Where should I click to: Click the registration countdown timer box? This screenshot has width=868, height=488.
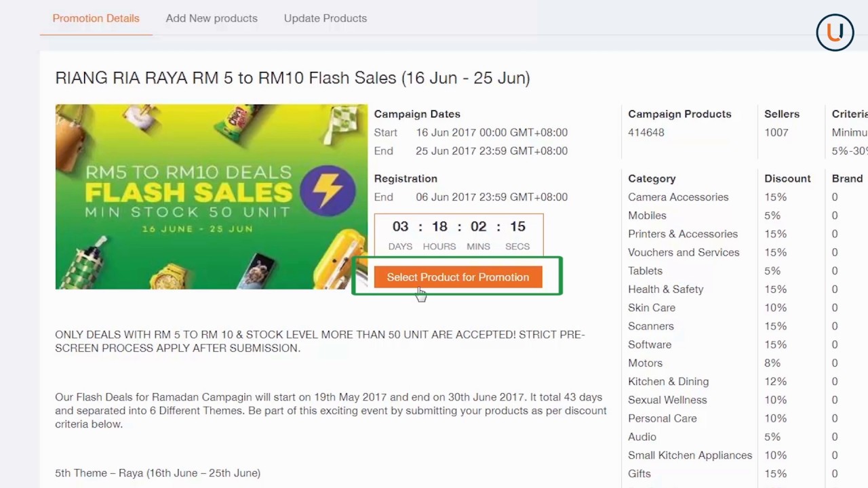(x=458, y=233)
